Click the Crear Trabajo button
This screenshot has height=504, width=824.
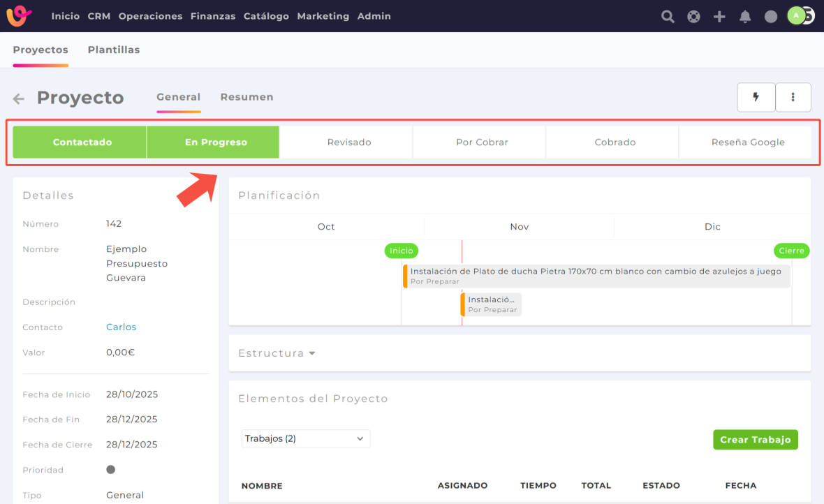[x=755, y=440]
